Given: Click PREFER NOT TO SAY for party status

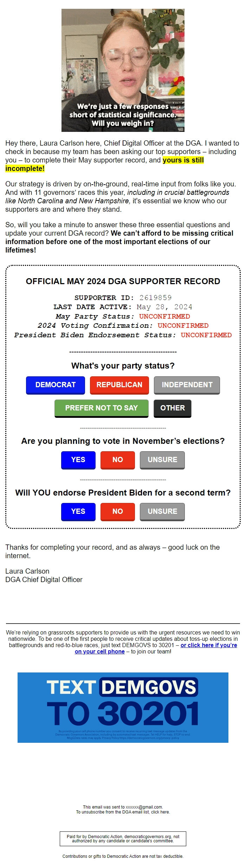Looking at the screenshot, I should point(101,408).
